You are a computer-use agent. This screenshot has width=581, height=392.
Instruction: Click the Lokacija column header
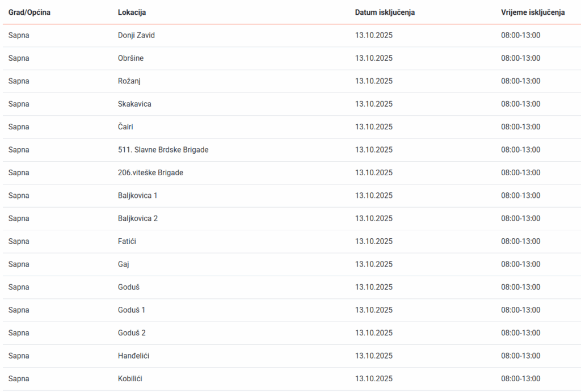[132, 12]
